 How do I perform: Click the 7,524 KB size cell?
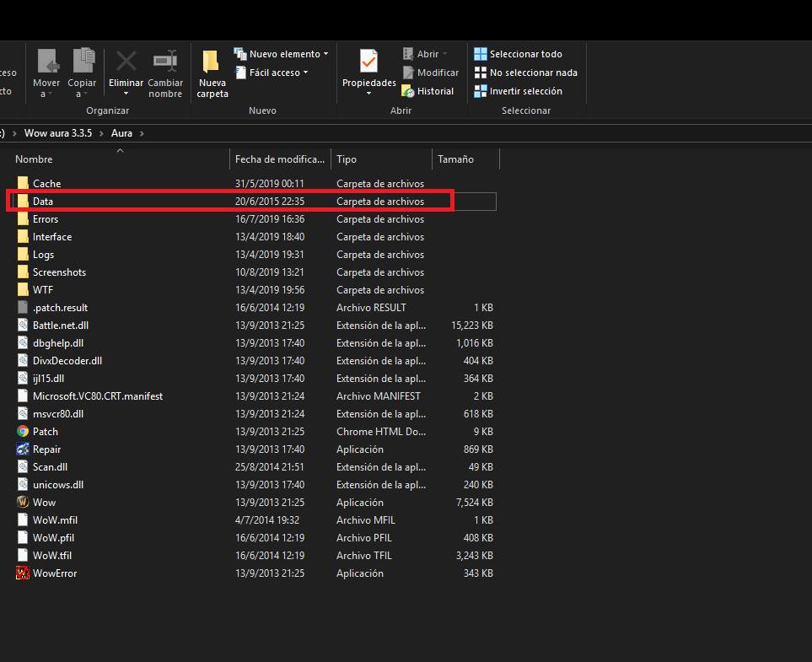[475, 503]
